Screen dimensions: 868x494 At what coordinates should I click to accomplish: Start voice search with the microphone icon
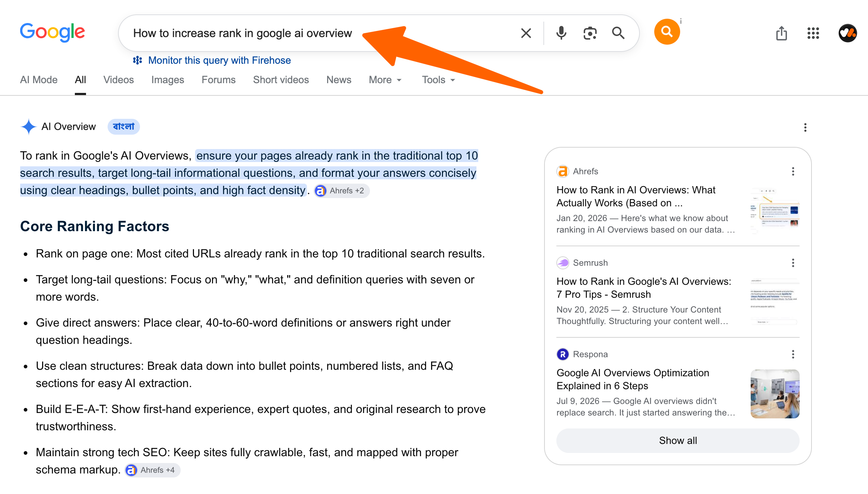(x=561, y=33)
